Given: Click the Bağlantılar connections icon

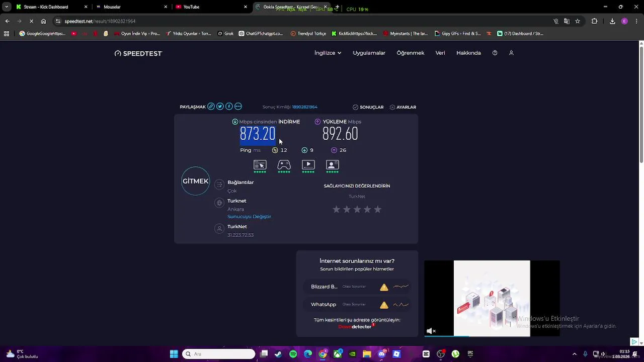Looking at the screenshot, I should [219, 185].
